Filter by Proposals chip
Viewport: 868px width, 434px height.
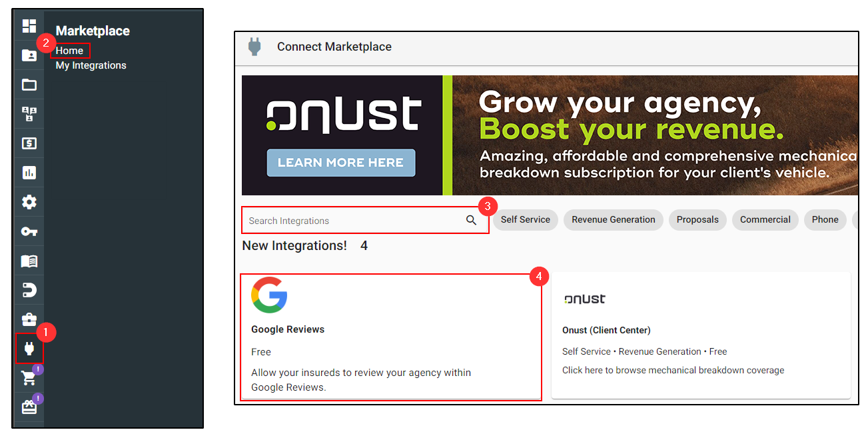697,220
